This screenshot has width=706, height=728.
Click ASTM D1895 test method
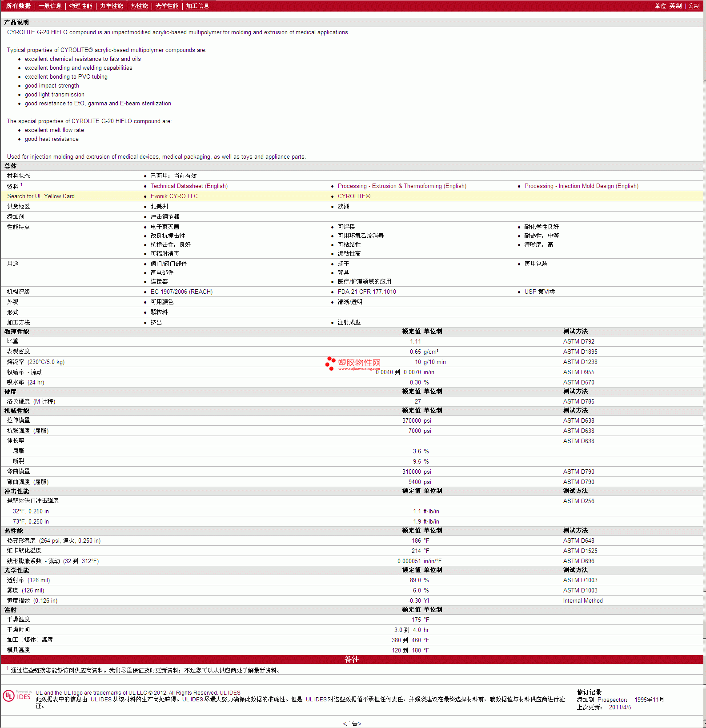tap(580, 352)
